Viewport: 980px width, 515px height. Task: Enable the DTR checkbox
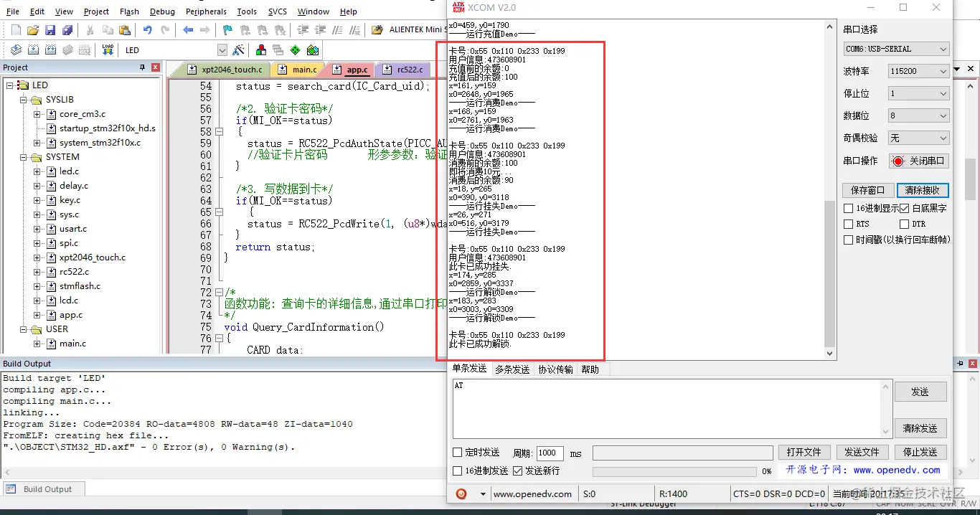(904, 224)
